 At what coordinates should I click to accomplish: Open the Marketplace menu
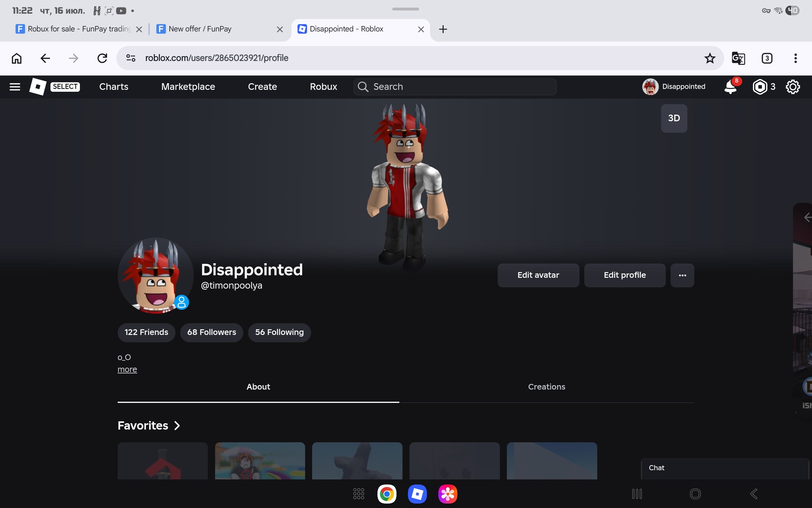coord(188,87)
